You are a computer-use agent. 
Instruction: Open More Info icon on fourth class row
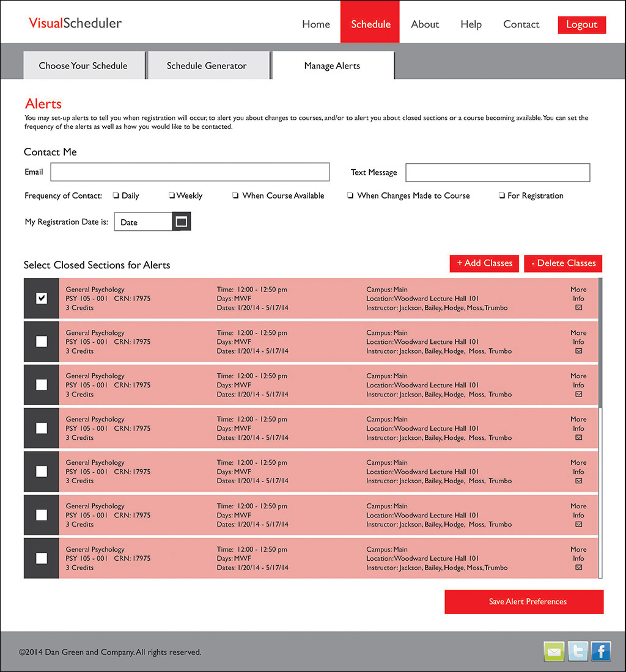click(578, 438)
